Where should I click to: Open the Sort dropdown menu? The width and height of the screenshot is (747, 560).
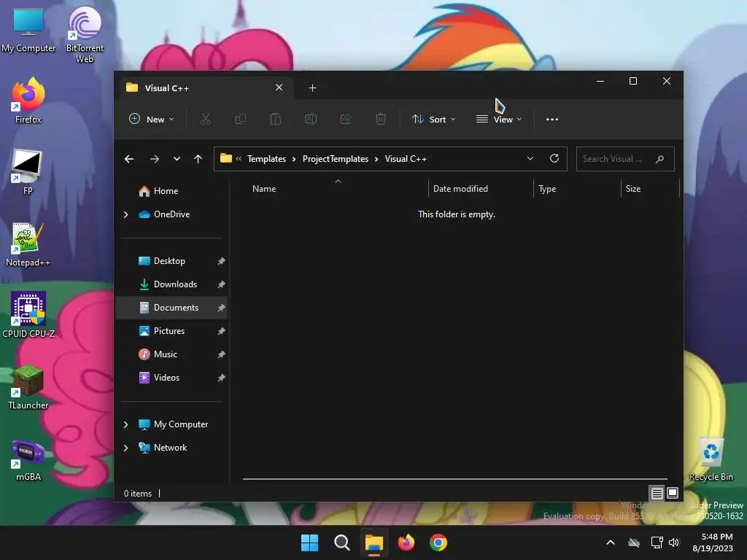tap(434, 119)
